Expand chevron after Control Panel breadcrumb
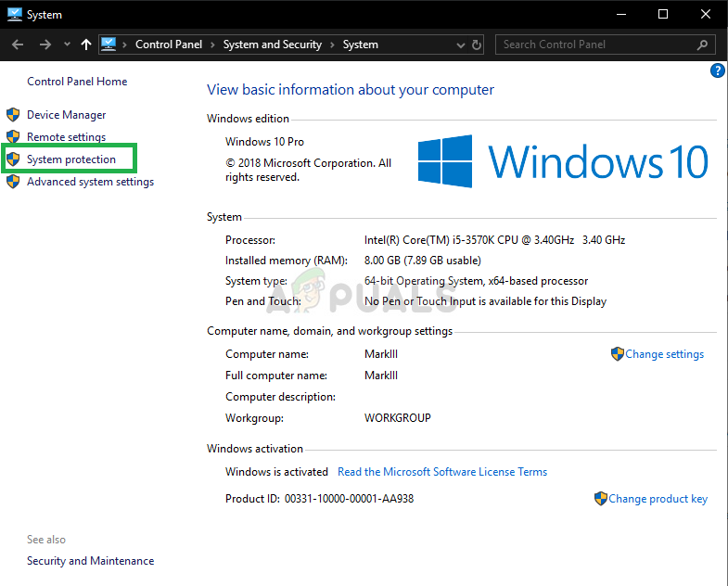The height and width of the screenshot is (586, 728). click(212, 45)
